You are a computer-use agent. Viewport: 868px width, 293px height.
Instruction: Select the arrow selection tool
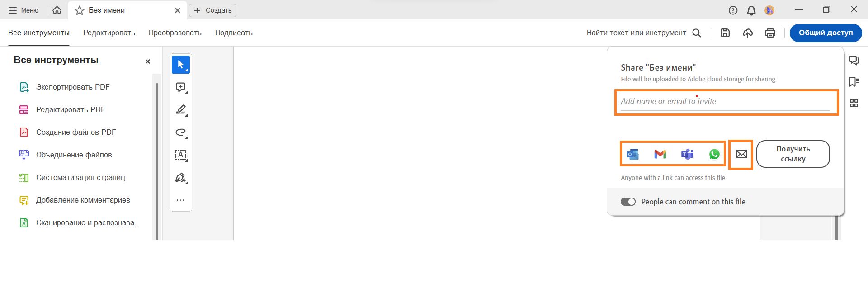coord(181,65)
